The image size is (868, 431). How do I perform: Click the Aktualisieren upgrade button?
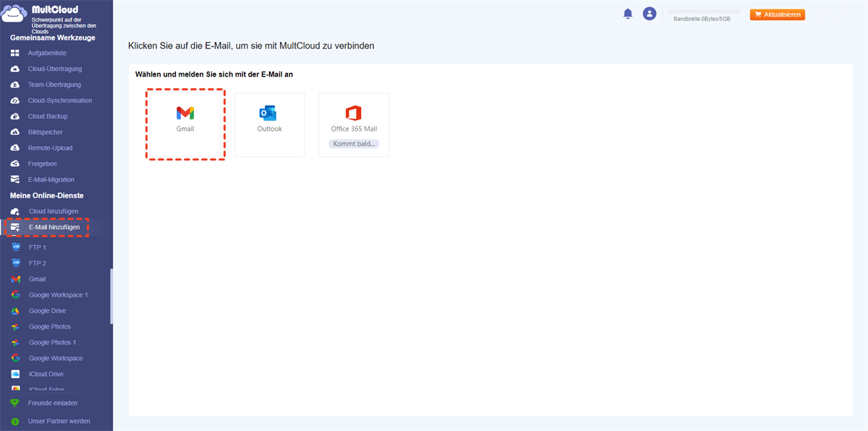[x=778, y=14]
